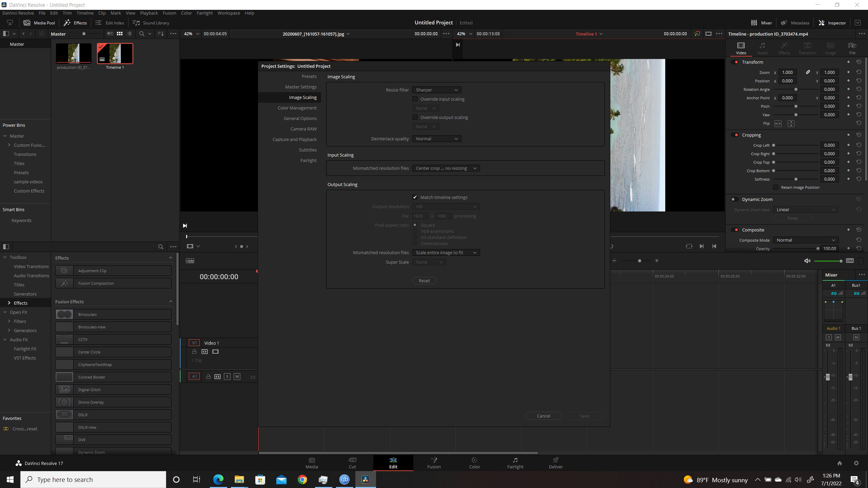Switch media pool to thumbnail view
868x488 pixels.
pos(120,34)
